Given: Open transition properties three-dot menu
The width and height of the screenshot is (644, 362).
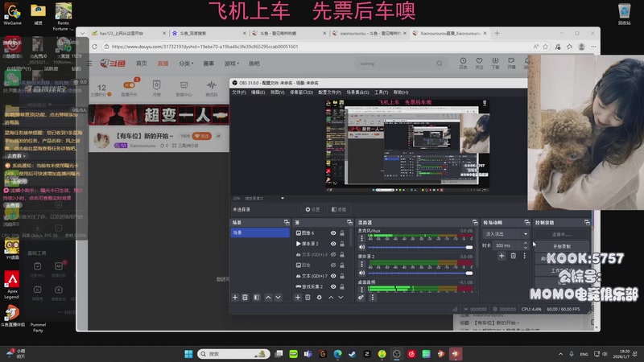Looking at the screenshot, I should (x=525, y=256).
